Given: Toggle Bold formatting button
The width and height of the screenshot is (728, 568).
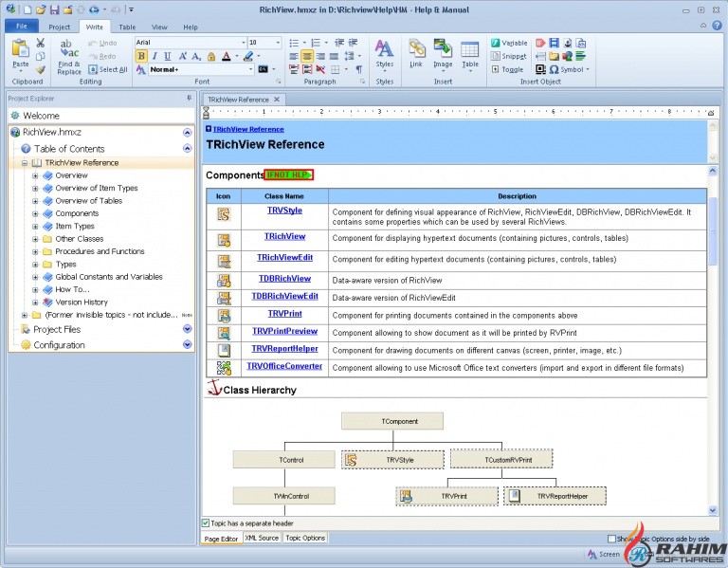Looking at the screenshot, I should 142,56.
